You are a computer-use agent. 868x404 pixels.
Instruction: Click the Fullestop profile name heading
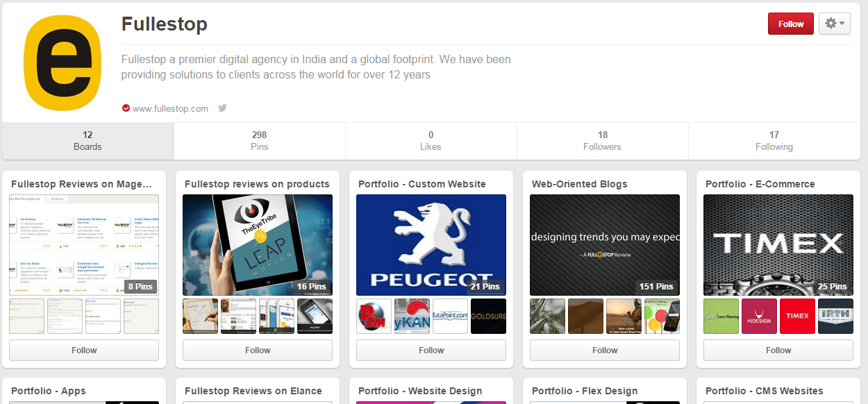[x=165, y=24]
